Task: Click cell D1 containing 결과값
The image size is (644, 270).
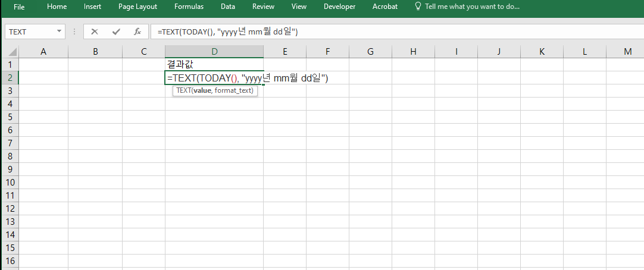Action: tap(214, 64)
